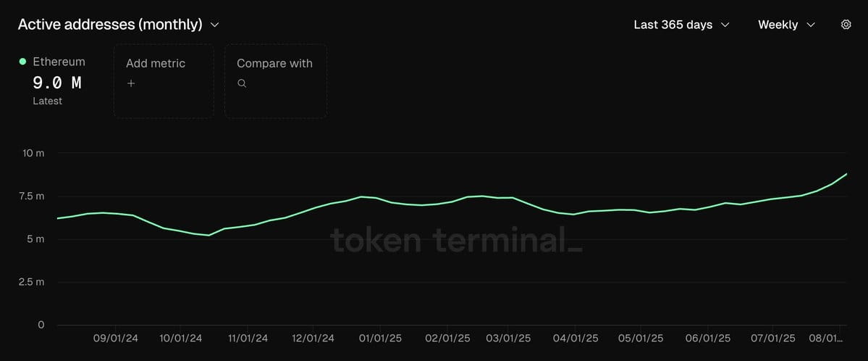Click the Active addresses (monthly) title

(x=110, y=25)
